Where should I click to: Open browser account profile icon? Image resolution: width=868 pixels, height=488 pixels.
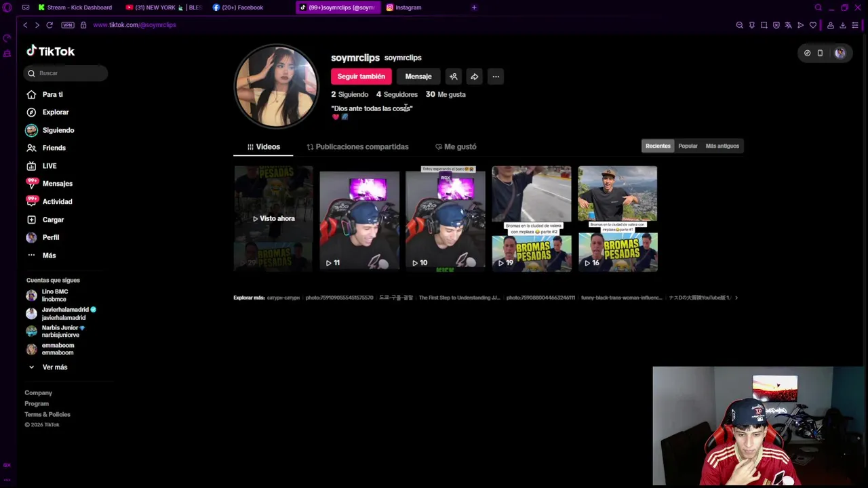830,25
